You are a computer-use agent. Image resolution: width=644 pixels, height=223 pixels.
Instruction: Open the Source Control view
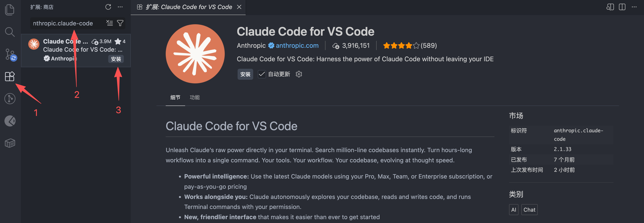[x=10, y=54]
